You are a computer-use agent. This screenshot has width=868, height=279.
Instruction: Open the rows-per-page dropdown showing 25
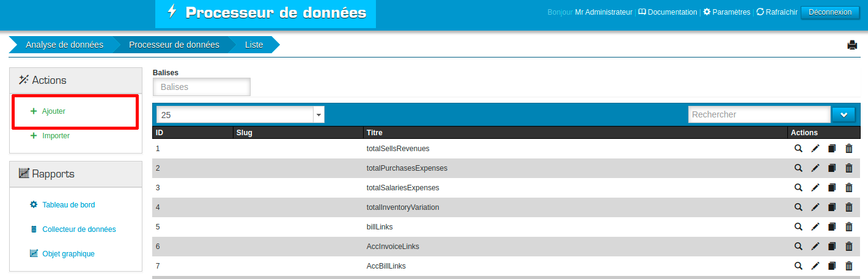240,114
